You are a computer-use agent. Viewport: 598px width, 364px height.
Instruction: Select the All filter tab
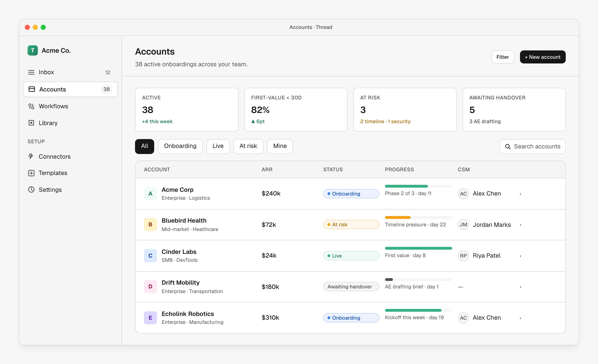144,146
